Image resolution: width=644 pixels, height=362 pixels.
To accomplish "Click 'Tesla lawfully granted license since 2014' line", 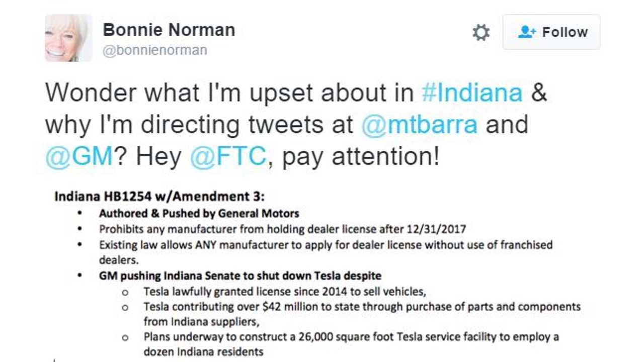I will tap(285, 292).
